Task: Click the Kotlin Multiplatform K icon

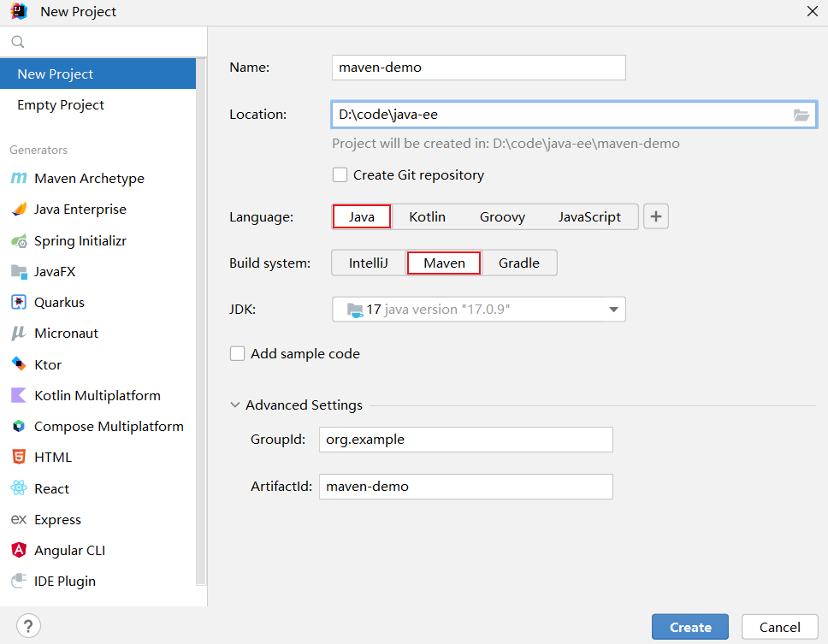Action: pyautogui.click(x=19, y=395)
